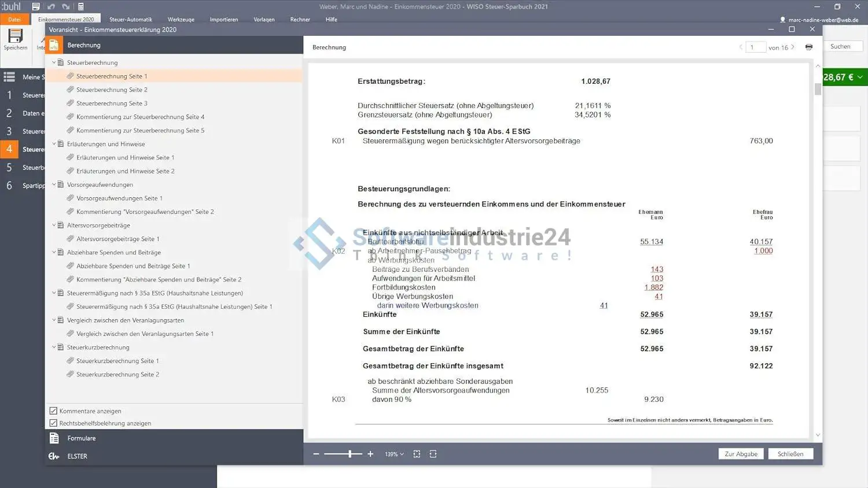The image size is (868, 488).
Task: Click the zoom out minus icon
Action: tap(316, 454)
